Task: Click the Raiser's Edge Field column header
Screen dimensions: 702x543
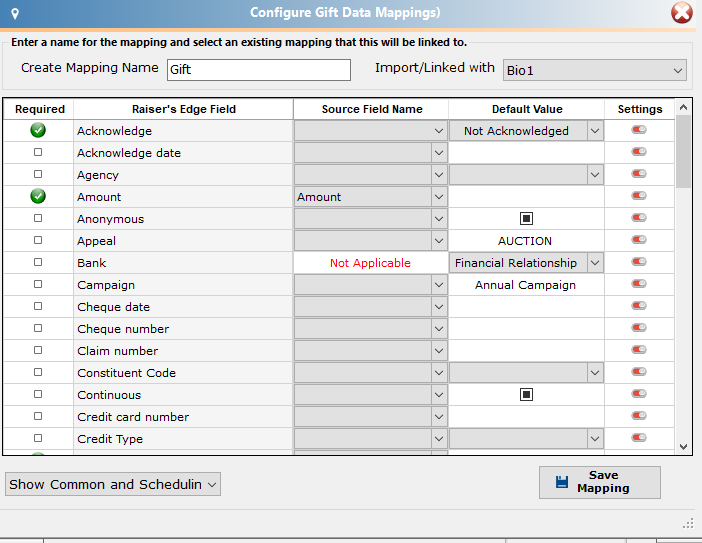Action: click(x=184, y=109)
